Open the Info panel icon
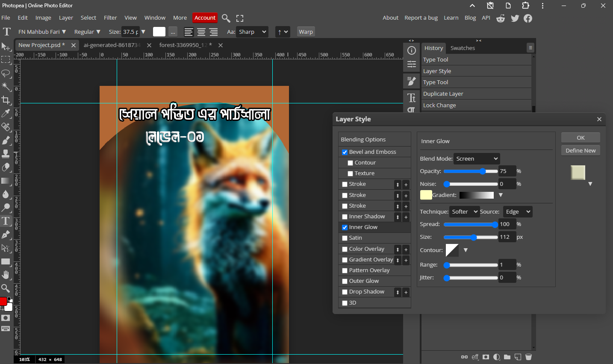 [412, 50]
